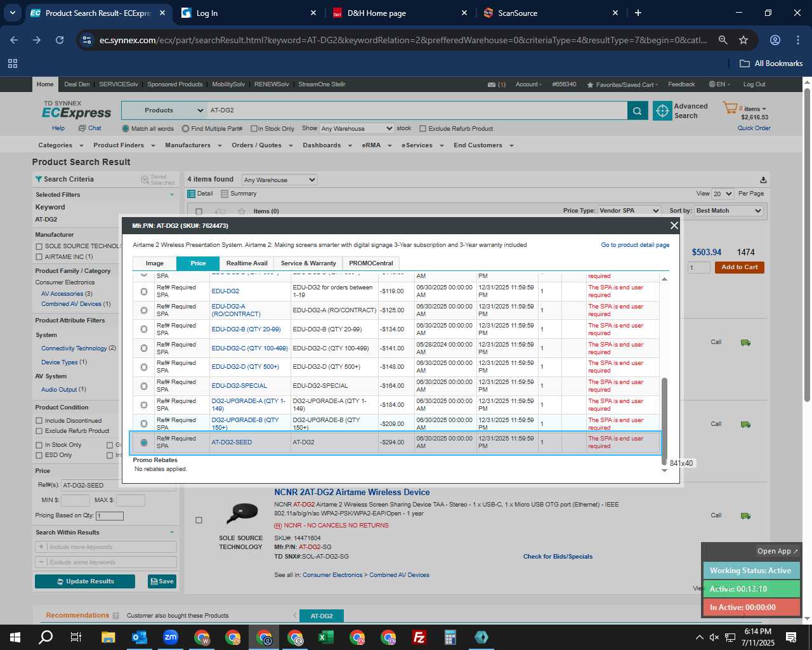Reload the browser page
This screenshot has height=650, width=812.
pos(60,40)
